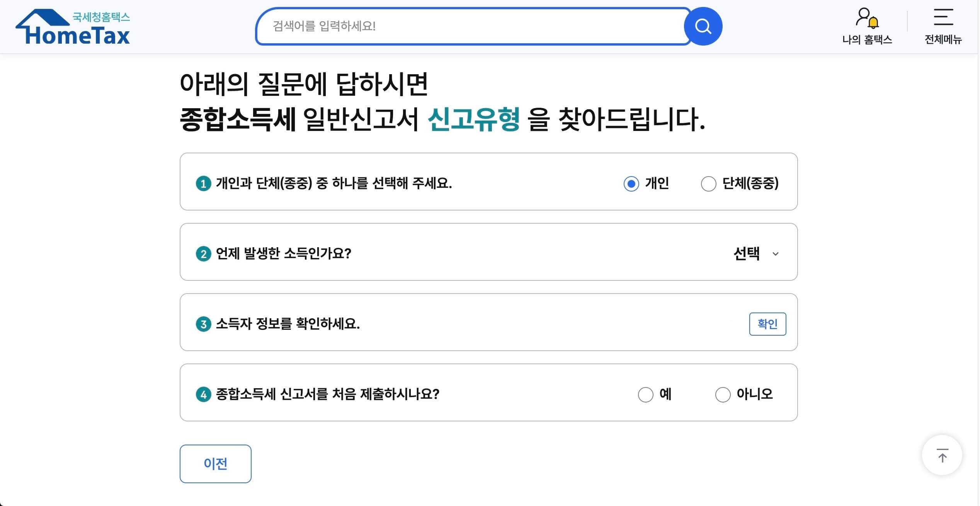Click the 확인 button to verify income info
This screenshot has height=506, width=980.
(767, 324)
